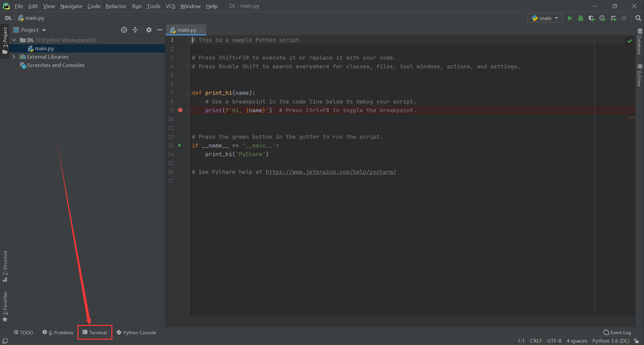Viewport: 644px width, 345px height.
Task: Hide the Project panel with minus icon
Action: click(160, 30)
